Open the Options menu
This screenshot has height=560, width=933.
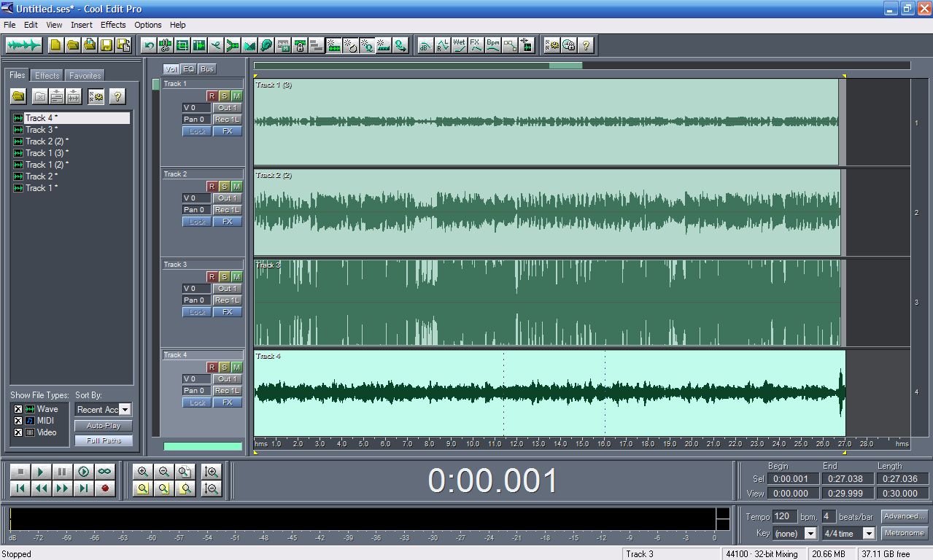click(148, 25)
